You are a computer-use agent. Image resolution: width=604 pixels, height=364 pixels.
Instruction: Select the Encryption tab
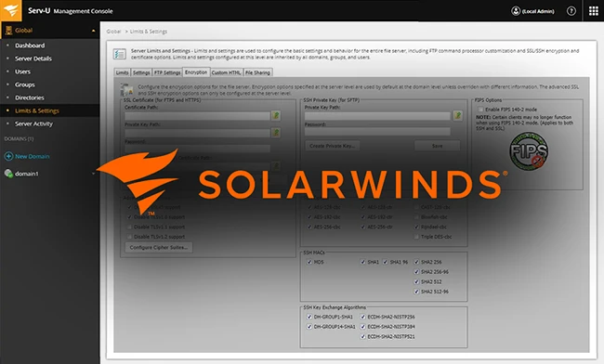tap(196, 71)
